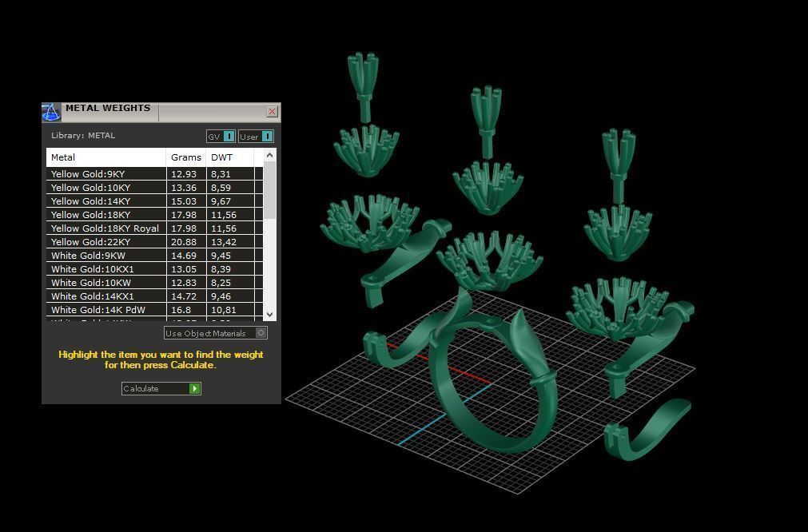This screenshot has width=808, height=532.
Task: Select the White Gold:14K PdW row
Action: (155, 309)
